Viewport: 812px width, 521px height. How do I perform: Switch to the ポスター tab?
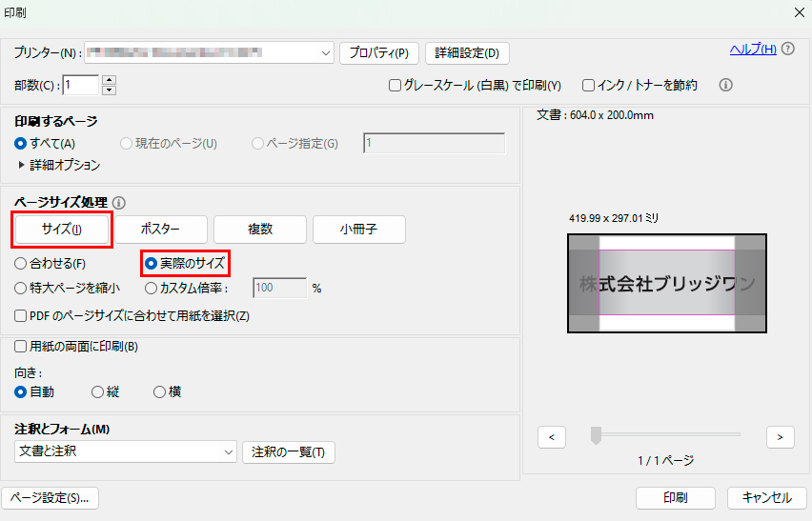160,230
